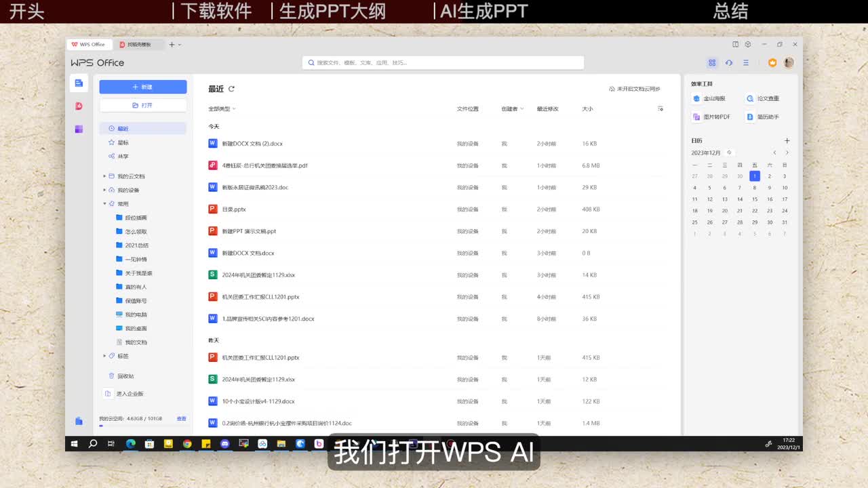Open Google Chrome from the taskbar
The height and width of the screenshot is (488, 868).
click(187, 444)
